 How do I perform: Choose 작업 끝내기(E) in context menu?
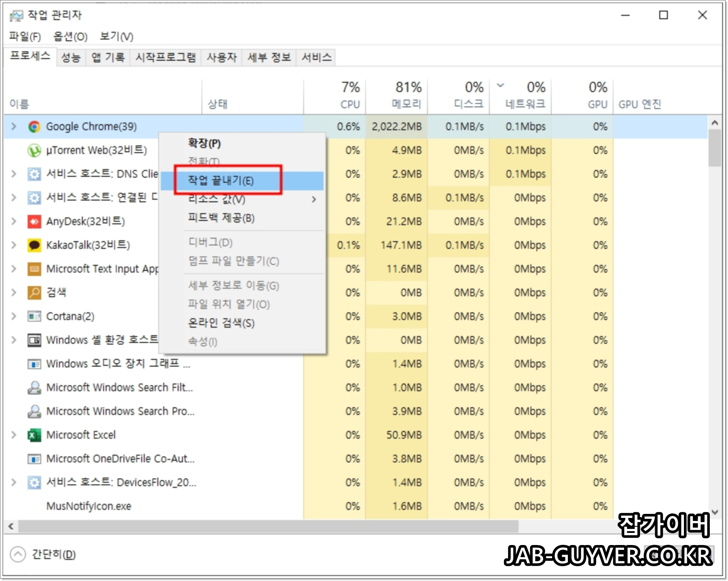(x=242, y=180)
